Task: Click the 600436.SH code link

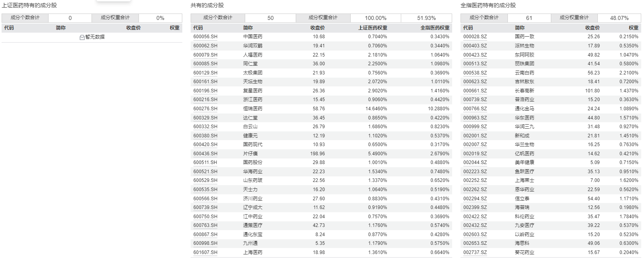Action: click(x=205, y=154)
